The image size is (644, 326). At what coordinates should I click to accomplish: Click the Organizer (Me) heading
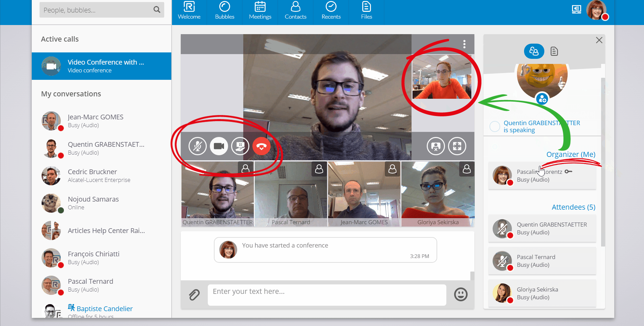click(571, 154)
